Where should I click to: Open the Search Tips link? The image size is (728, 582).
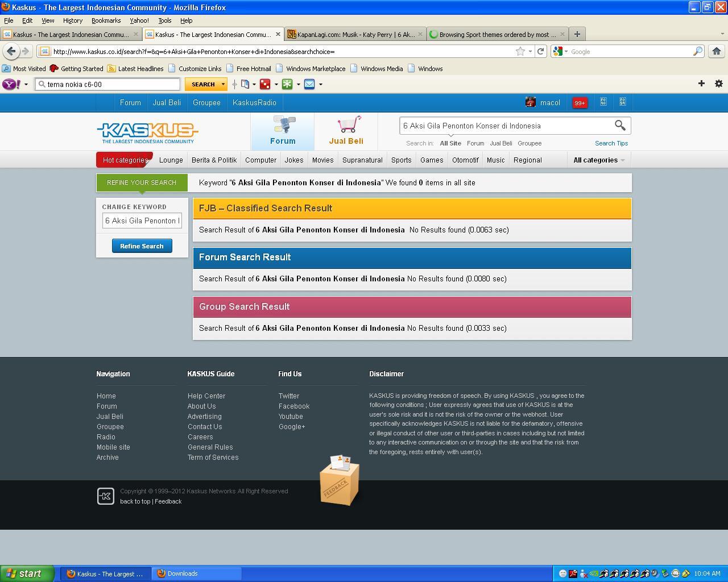[611, 143]
